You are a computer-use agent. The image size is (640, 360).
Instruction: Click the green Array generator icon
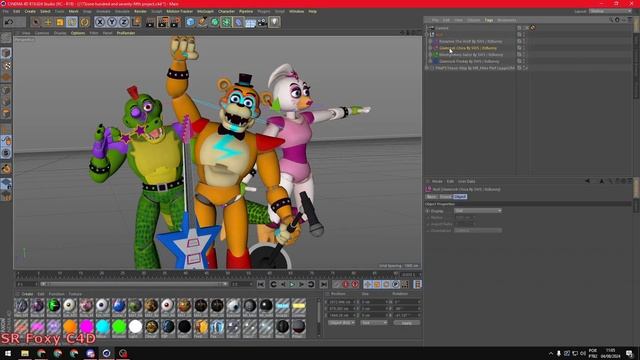[227, 22]
